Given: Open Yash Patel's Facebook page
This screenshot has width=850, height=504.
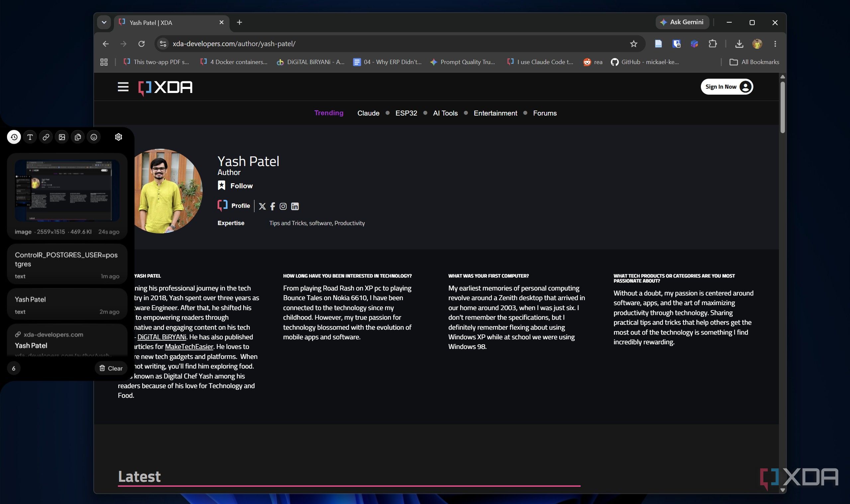Looking at the screenshot, I should click(272, 206).
